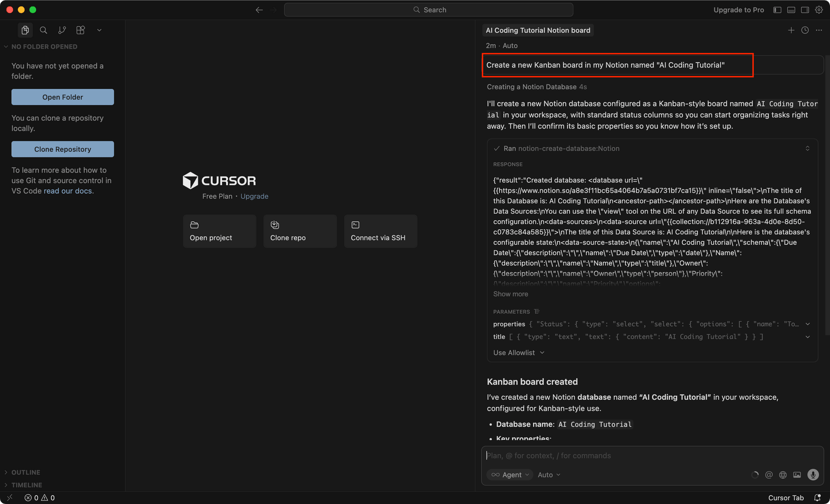Screen dimensions: 830x504
Task: Expand the TIMELINE section
Action: click(27, 485)
